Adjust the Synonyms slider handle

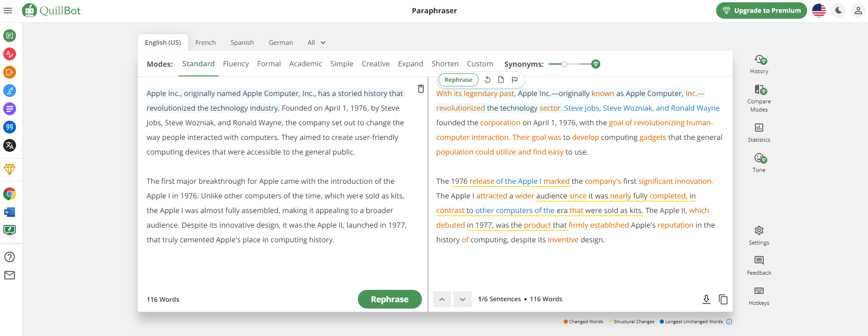pyautogui.click(x=564, y=64)
